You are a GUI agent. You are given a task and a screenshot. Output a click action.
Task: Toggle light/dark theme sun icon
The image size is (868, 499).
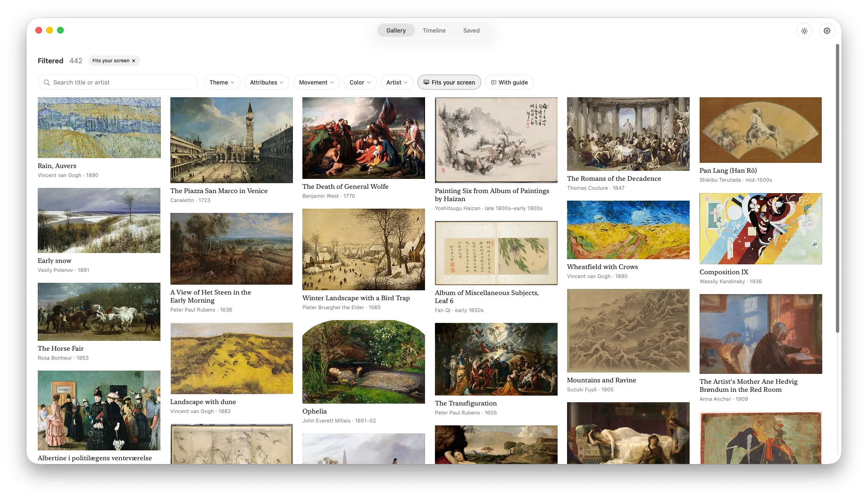[804, 31]
